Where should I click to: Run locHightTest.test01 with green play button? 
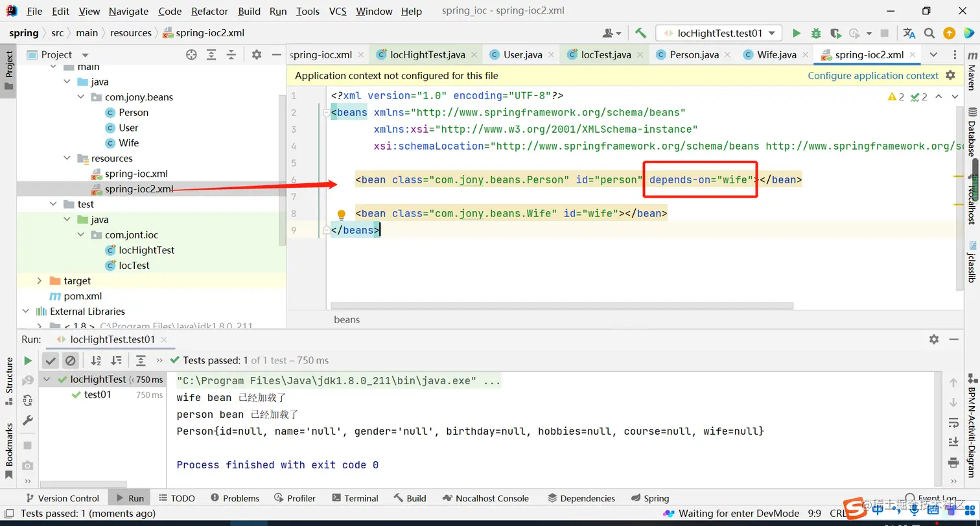coord(797,33)
